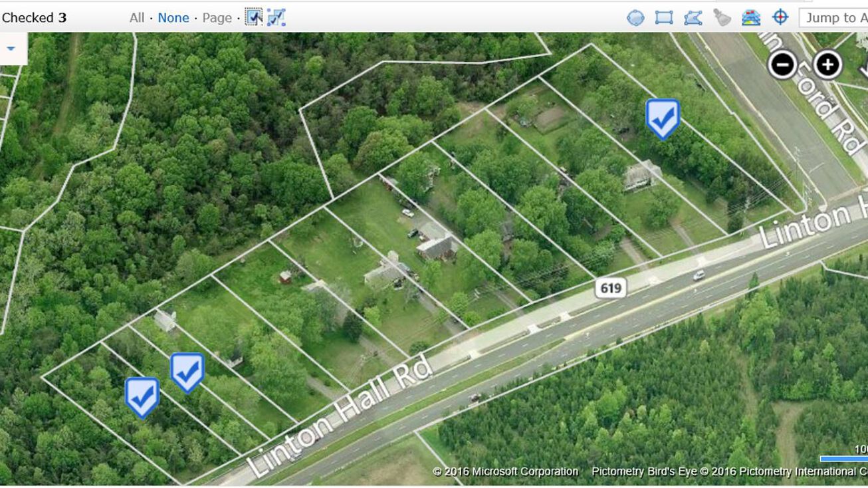The height and width of the screenshot is (488, 868).
Task: Uncheck the marker near Ford Rd parcel
Action: point(663,118)
